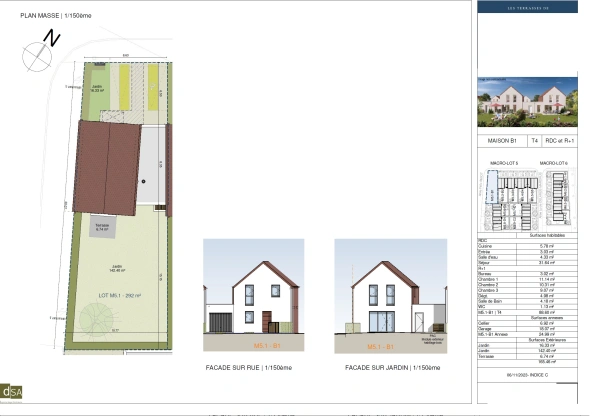Click the 'FACADE SUR JARDIN' elevation drawing
This screenshot has height=416, width=592.
click(x=391, y=296)
